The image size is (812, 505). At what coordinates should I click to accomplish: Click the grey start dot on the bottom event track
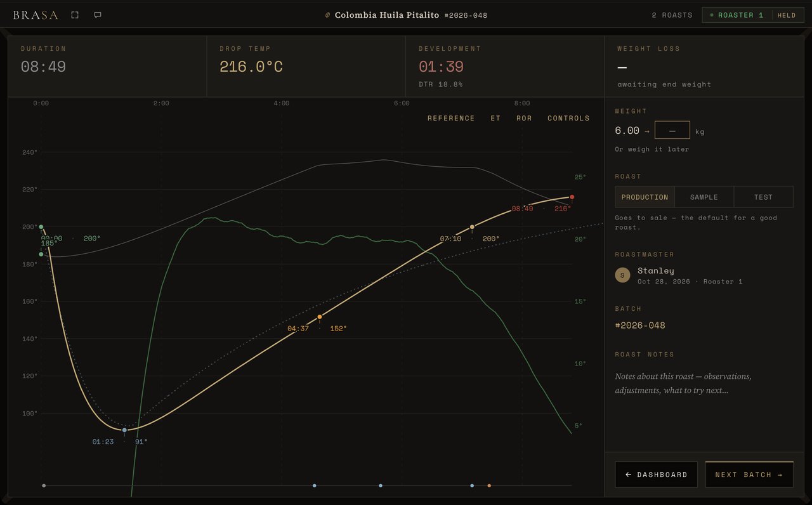pos(44,486)
